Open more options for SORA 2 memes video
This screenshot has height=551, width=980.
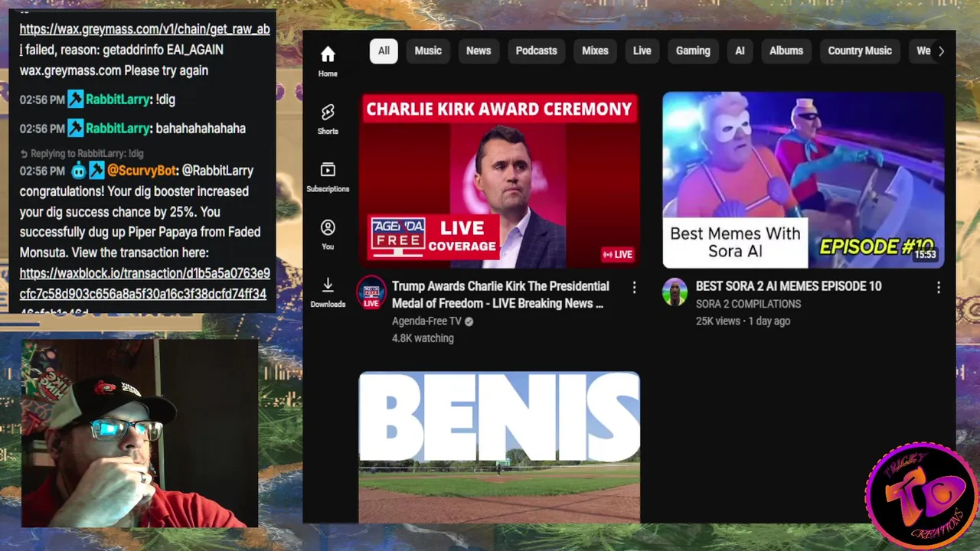pos(939,287)
